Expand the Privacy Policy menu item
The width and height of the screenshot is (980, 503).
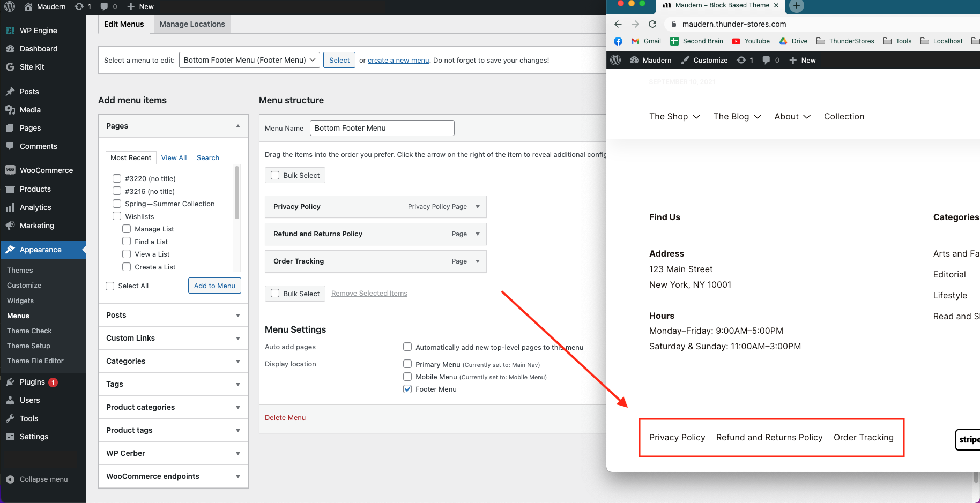pyautogui.click(x=477, y=207)
